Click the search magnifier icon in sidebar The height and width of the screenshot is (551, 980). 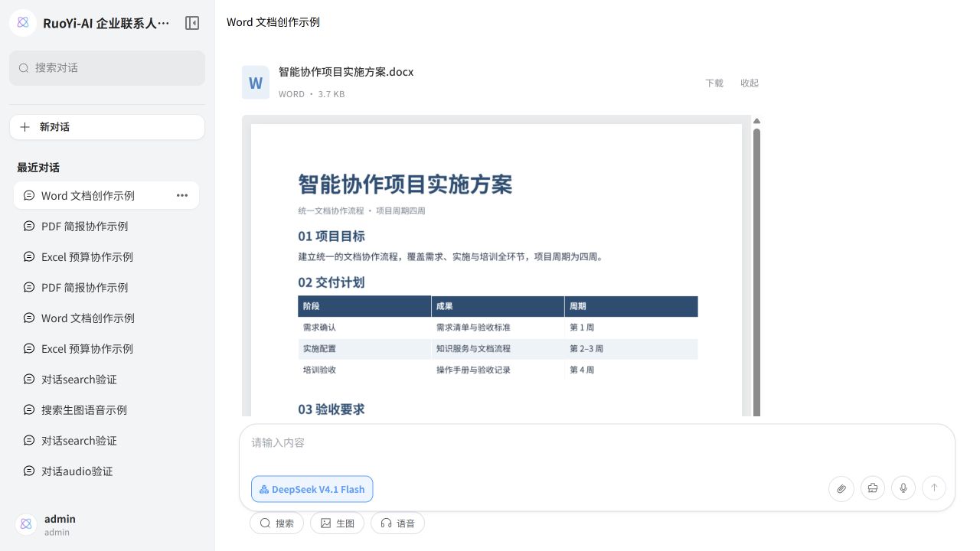pos(24,68)
